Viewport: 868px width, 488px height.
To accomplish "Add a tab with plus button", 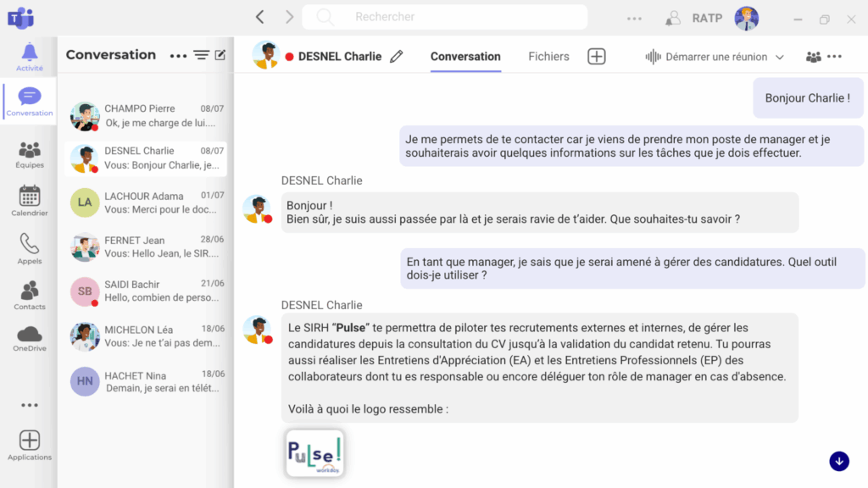I will pyautogui.click(x=597, y=57).
